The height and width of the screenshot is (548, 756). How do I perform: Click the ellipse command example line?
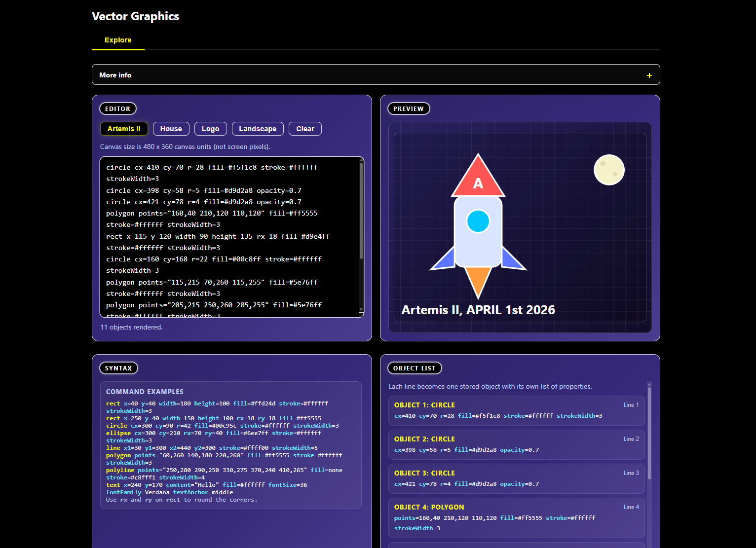pyautogui.click(x=214, y=437)
